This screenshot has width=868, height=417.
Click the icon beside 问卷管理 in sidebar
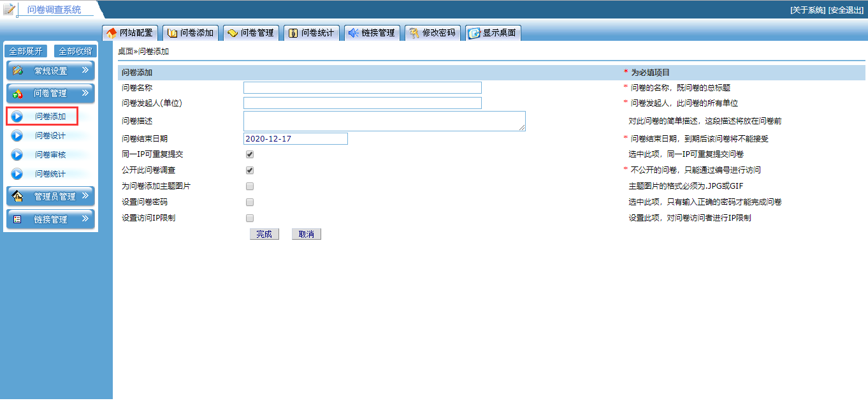[x=18, y=94]
